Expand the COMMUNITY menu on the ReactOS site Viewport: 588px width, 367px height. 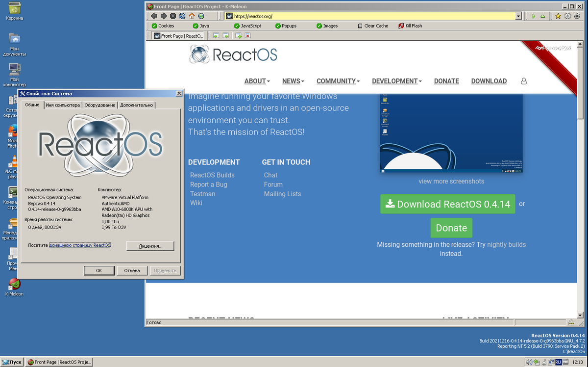coord(338,81)
